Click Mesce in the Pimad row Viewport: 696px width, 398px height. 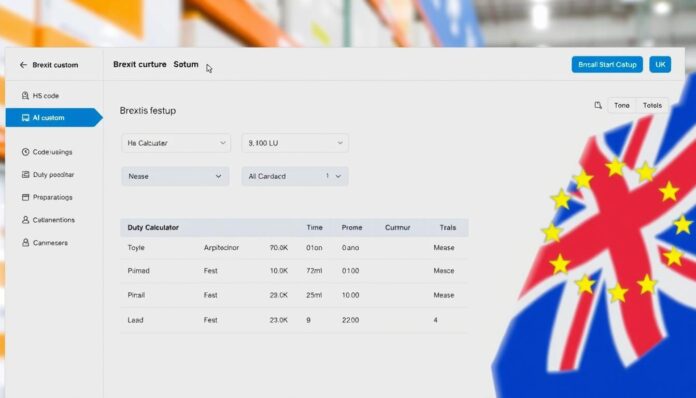coord(443,271)
